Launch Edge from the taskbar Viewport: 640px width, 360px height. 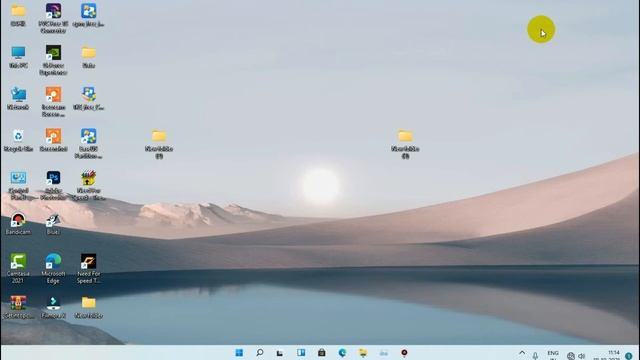pyautogui.click(x=342, y=353)
